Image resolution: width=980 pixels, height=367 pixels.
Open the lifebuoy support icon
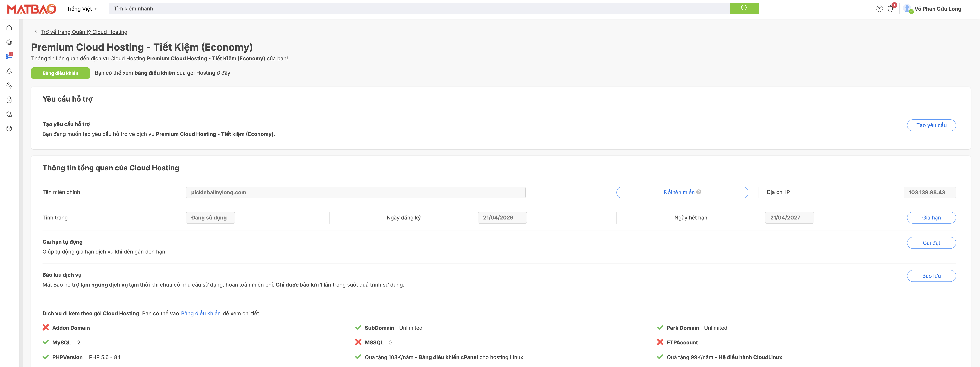click(x=879, y=9)
